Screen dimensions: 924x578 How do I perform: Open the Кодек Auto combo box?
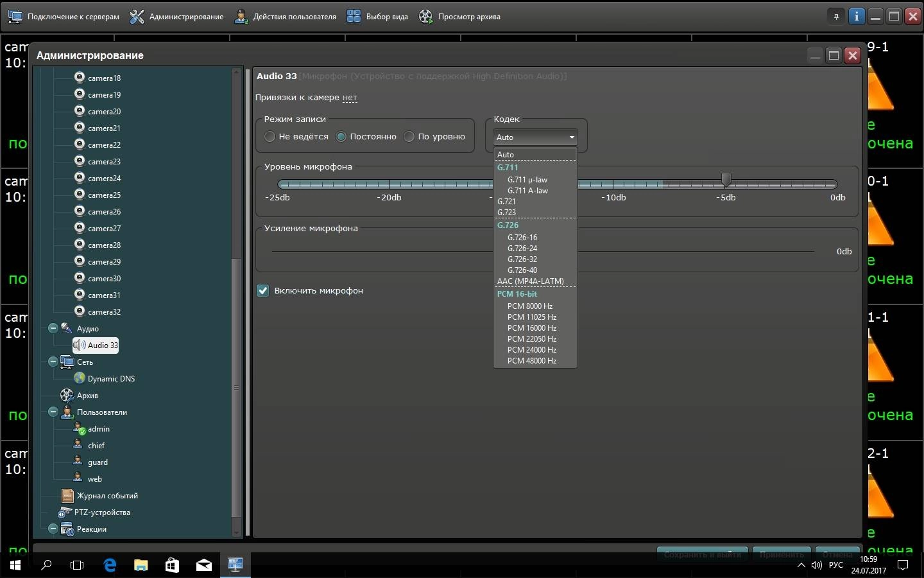[x=535, y=137]
